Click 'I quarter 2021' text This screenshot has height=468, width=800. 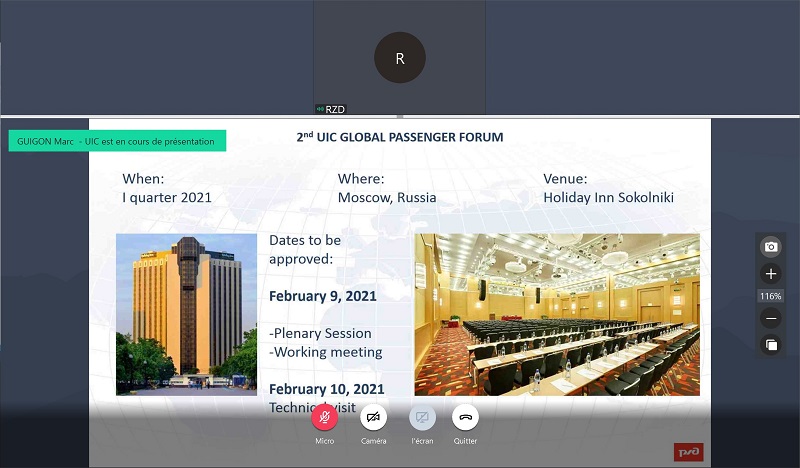167,198
